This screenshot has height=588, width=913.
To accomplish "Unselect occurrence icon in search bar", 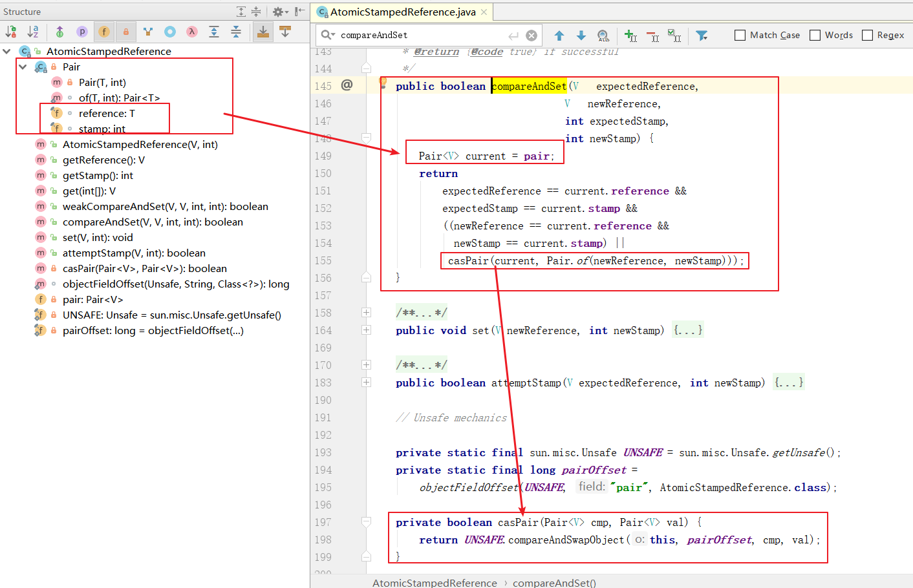I will (x=653, y=36).
